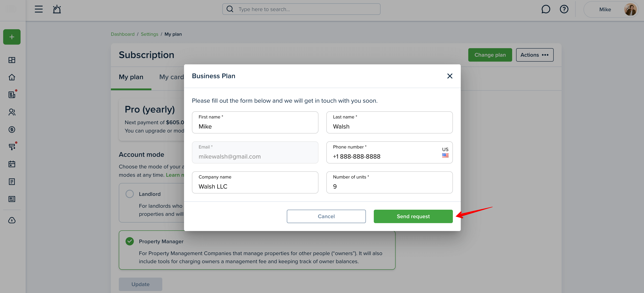Open the US country code selector
The width and height of the screenshot is (644, 293).
[x=445, y=152]
